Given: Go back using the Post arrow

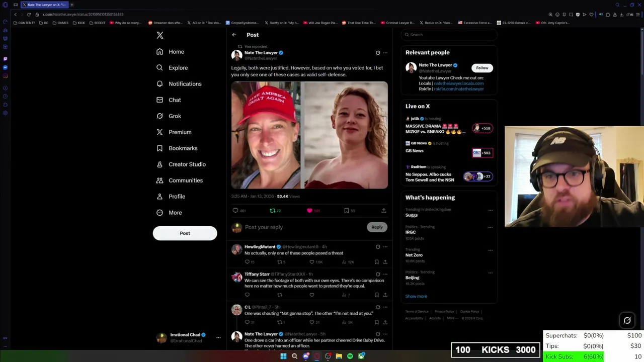Looking at the screenshot, I should point(234,35).
